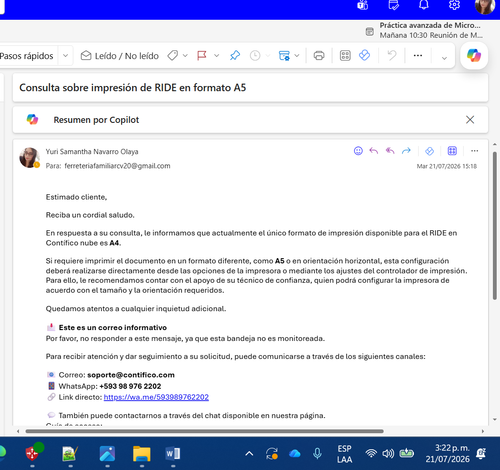
Task: Open Wi-Fi network tray icon
Action: click(x=371, y=453)
